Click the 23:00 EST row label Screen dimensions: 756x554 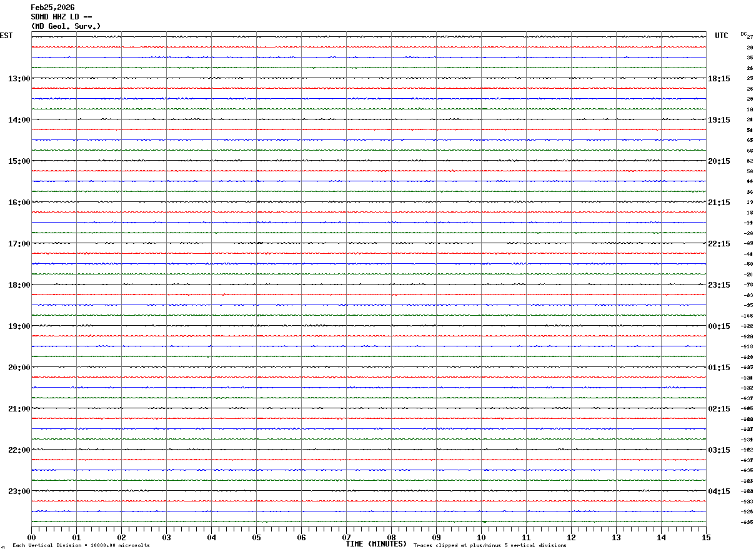pos(19,491)
